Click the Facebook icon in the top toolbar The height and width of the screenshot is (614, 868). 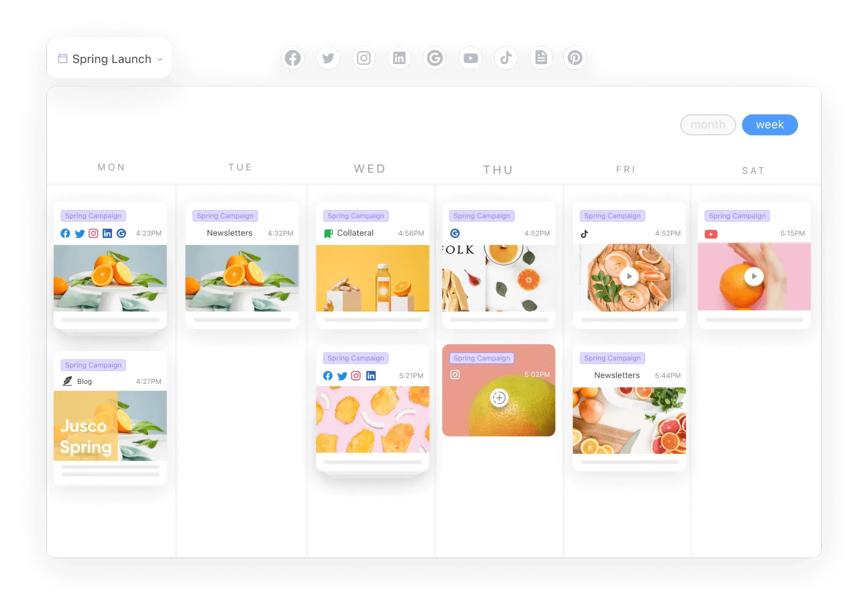point(292,58)
